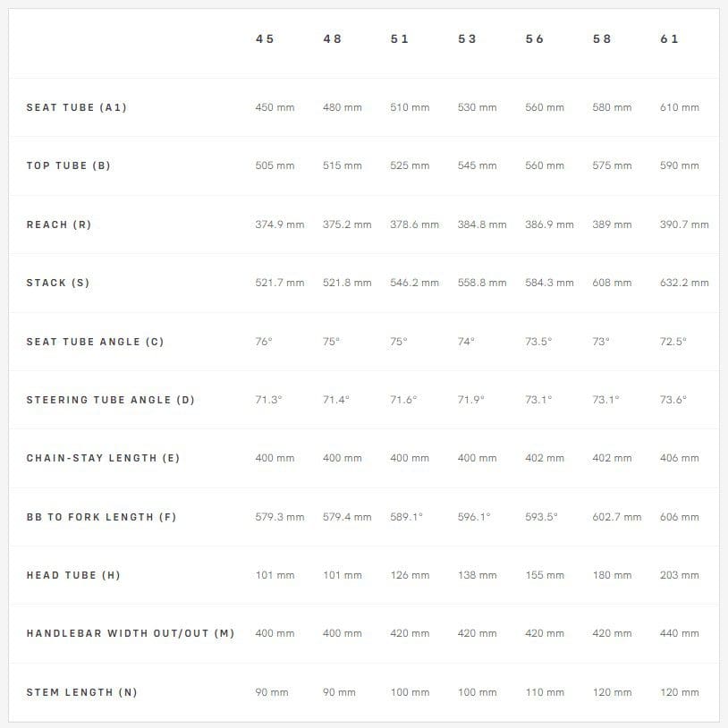Click the Seat Tube Angle (C) label
This screenshot has height=728, width=728.
[95, 342]
